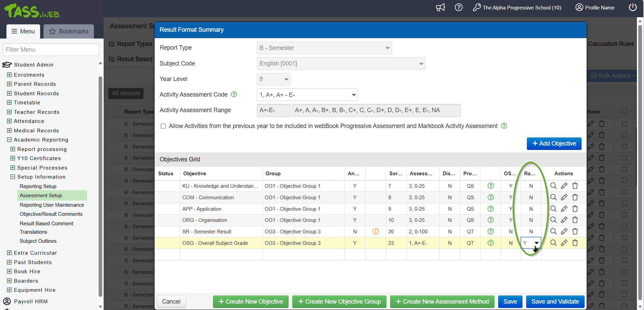Edit the COM - Communication objective row
This screenshot has width=644, height=310.
(564, 197)
